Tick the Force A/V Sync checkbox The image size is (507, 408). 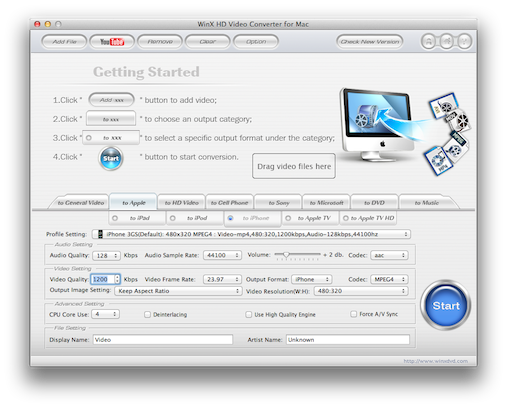(353, 314)
